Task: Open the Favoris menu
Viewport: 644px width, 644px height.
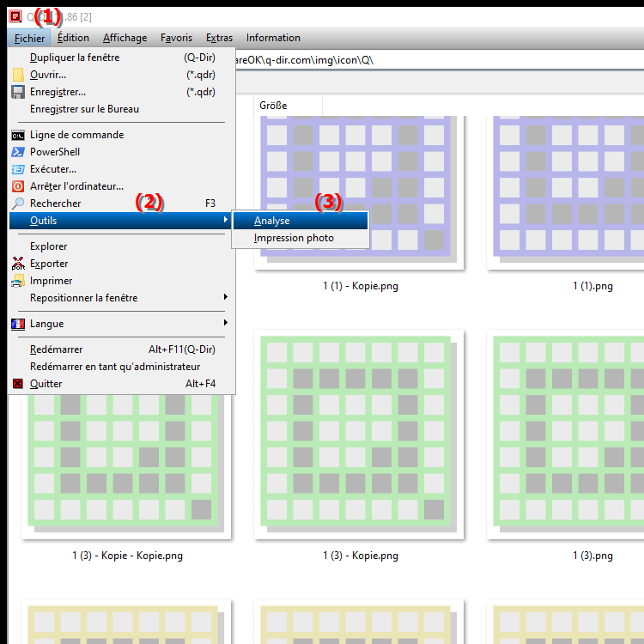Action: (x=176, y=38)
